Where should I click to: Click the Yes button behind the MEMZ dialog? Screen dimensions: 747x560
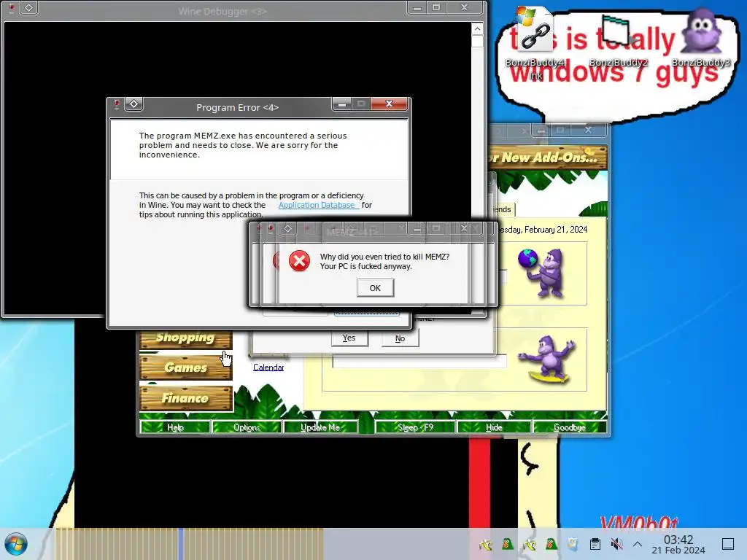(x=349, y=338)
